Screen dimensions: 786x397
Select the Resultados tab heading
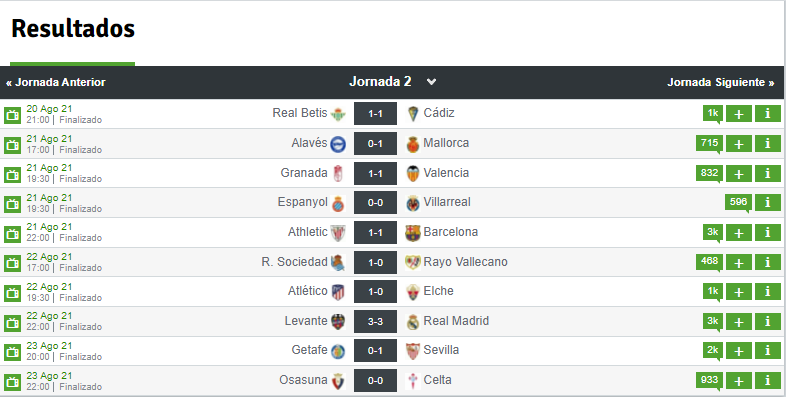click(73, 29)
